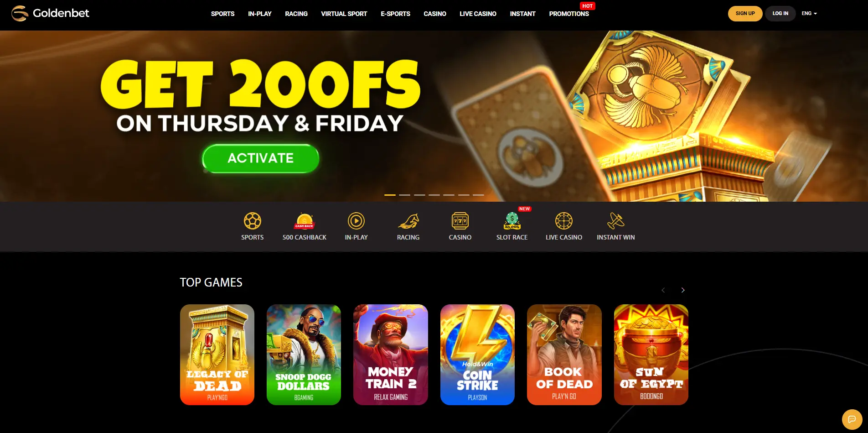
Task: Open the In-Play play-circle icon
Action: point(356,221)
